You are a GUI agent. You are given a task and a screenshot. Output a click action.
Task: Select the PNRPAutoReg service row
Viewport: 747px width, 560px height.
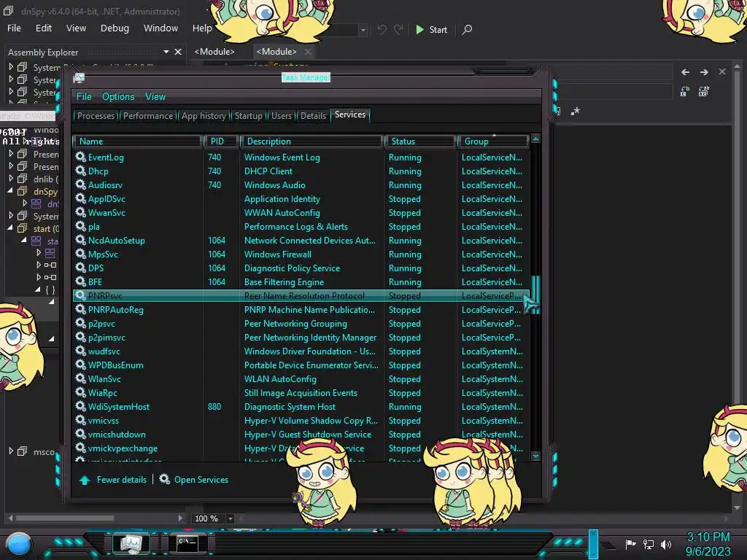[x=301, y=309]
